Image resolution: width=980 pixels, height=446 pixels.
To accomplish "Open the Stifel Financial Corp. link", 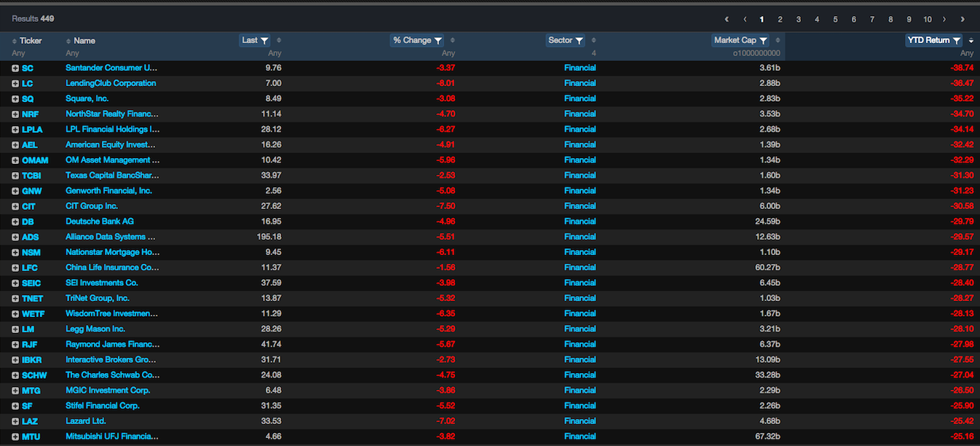I will pos(103,405).
